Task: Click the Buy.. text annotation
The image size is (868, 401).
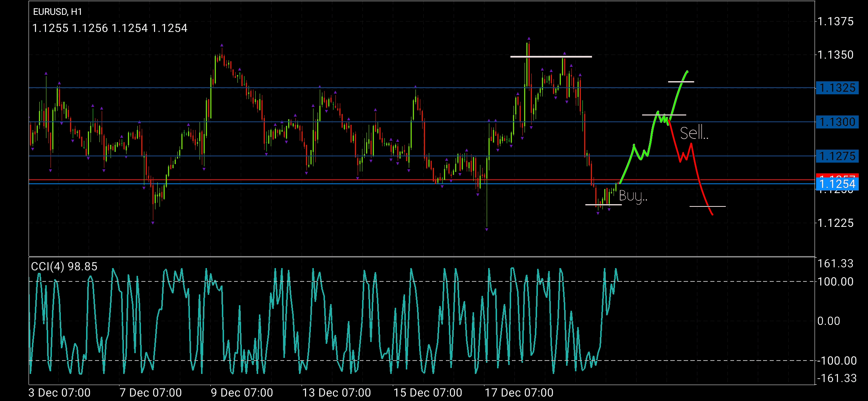Action: [633, 196]
